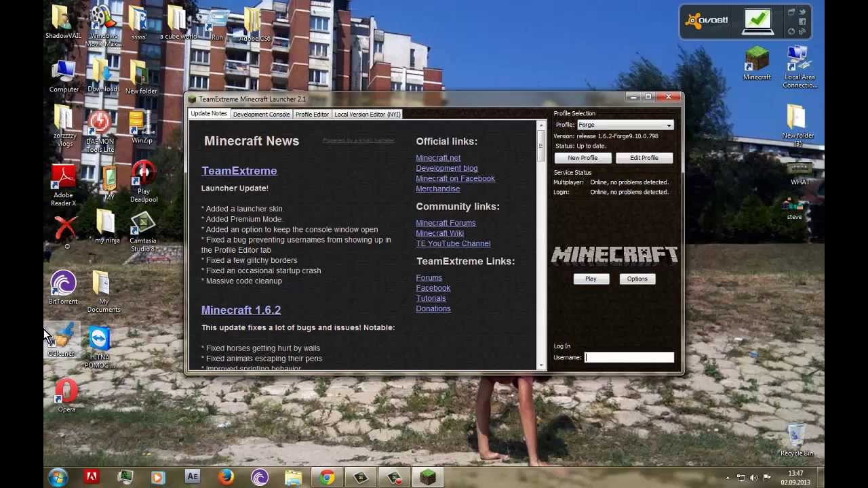The height and width of the screenshot is (488, 868).
Task: Open the Merchandise link
Action: click(437, 188)
